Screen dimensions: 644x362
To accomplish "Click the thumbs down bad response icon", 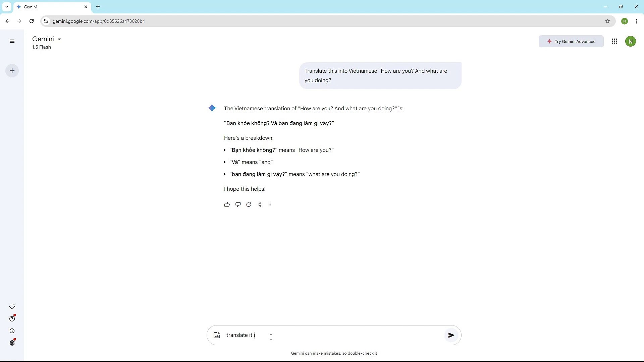I will [x=238, y=204].
